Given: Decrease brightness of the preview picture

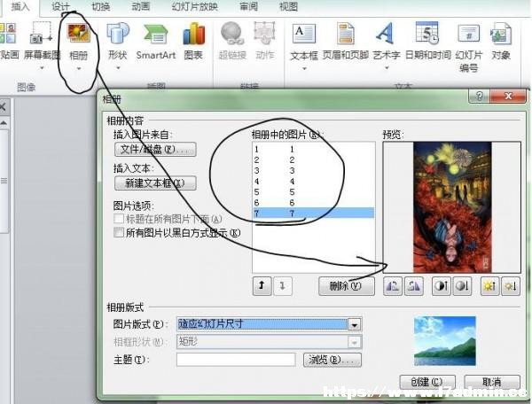Looking at the screenshot, I should [x=511, y=286].
